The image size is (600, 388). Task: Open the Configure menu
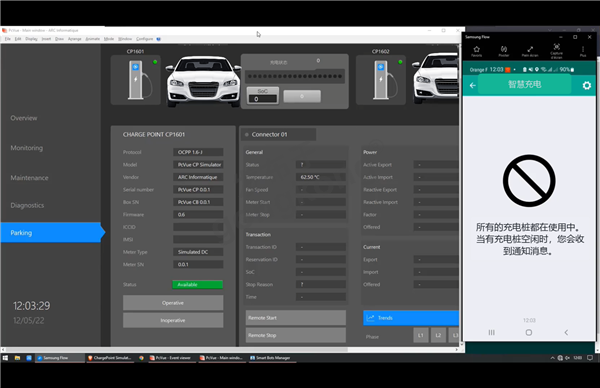point(144,39)
